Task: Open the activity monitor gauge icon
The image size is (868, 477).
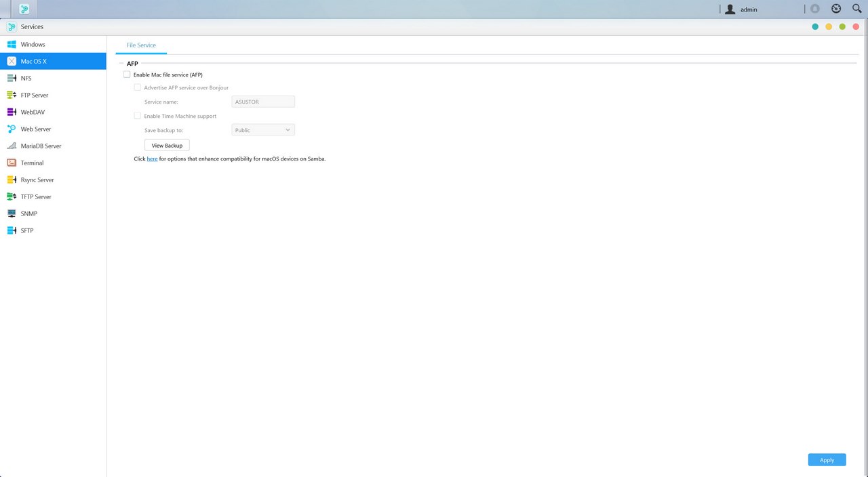Action: [836, 9]
